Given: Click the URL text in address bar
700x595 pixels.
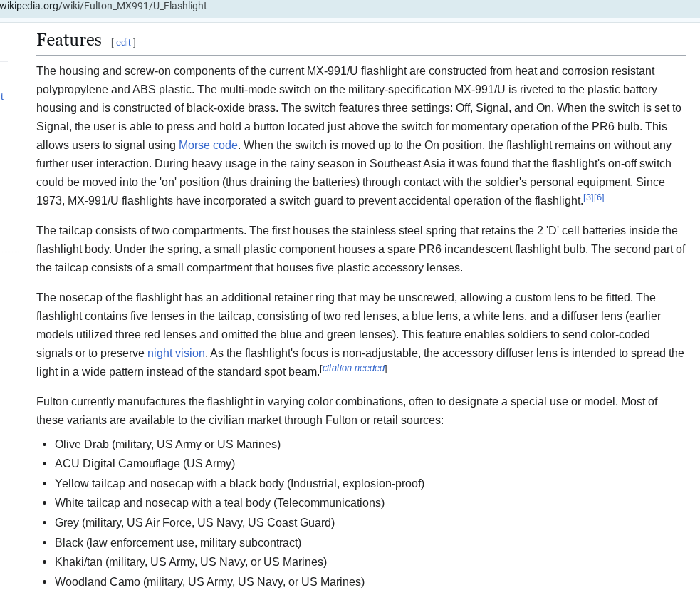Looking at the screenshot, I should [x=103, y=6].
